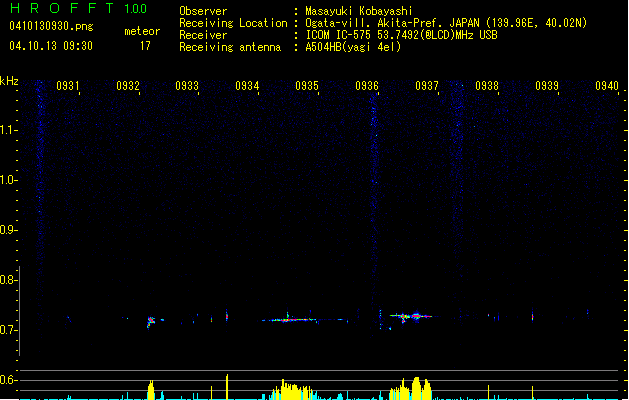
Task: Click the 0932 time marker
Action: coord(128,86)
